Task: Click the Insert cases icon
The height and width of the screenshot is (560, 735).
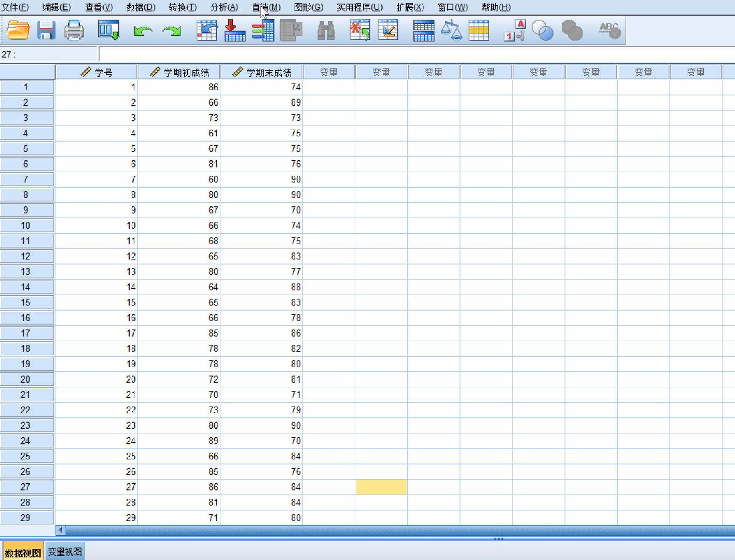Action: 360,30
